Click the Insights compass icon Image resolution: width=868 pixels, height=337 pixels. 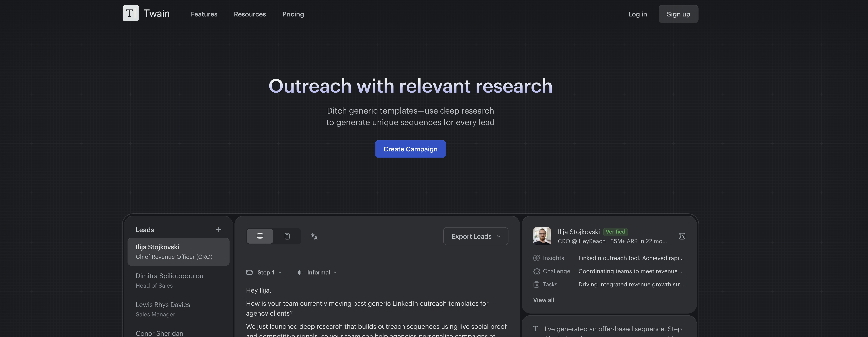pos(536,258)
